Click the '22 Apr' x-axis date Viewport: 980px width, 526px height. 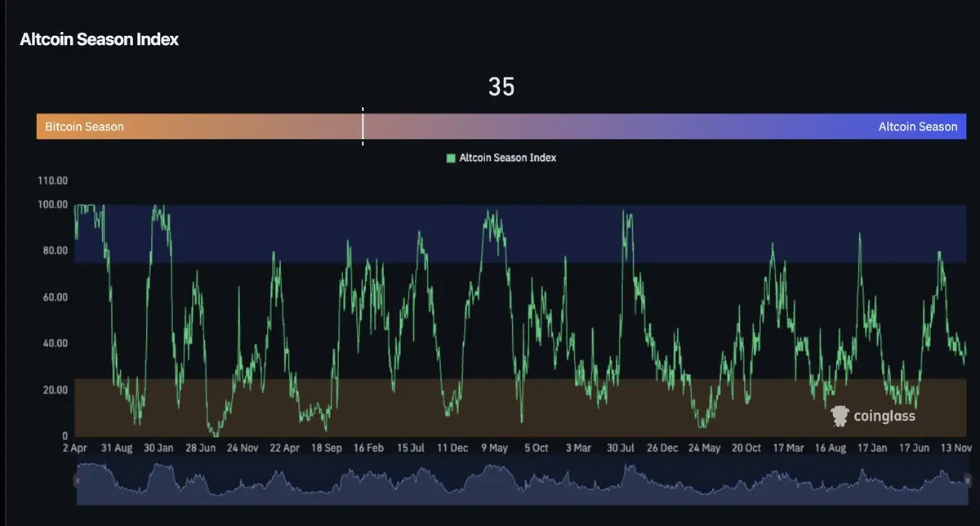click(285, 448)
